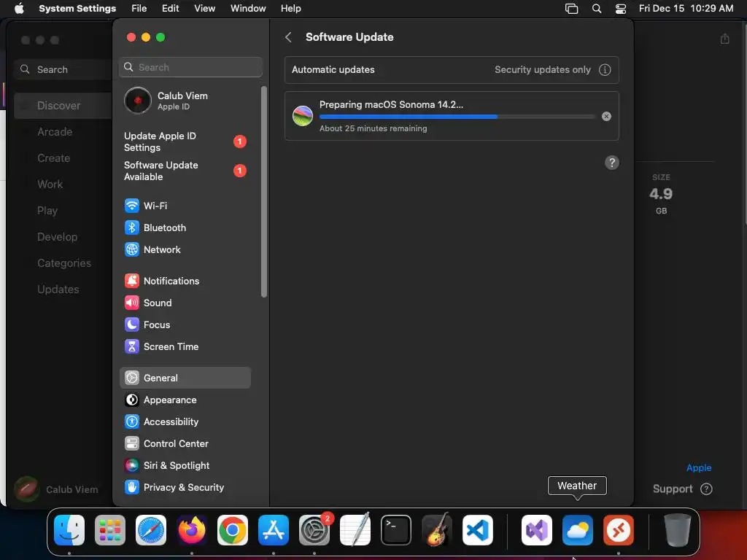Screen dimensions: 747x560
Task: Open Remote Desktop app from the Dock
Action: click(619, 530)
